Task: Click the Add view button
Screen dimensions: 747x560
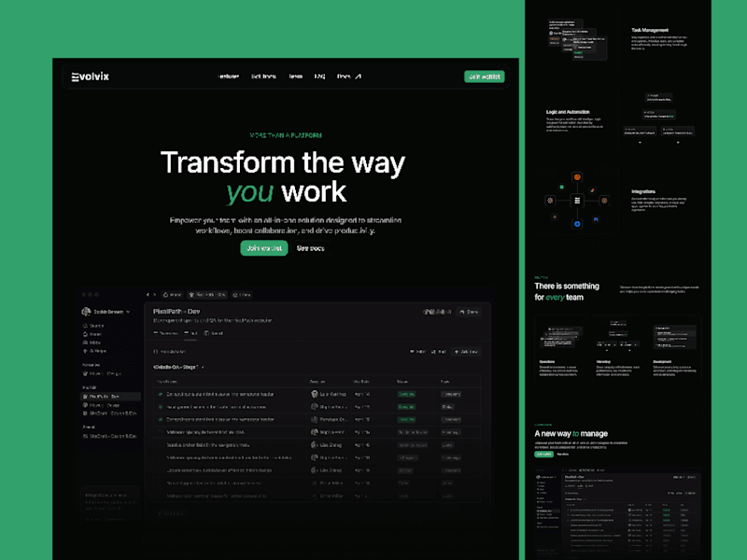Action: [466, 352]
